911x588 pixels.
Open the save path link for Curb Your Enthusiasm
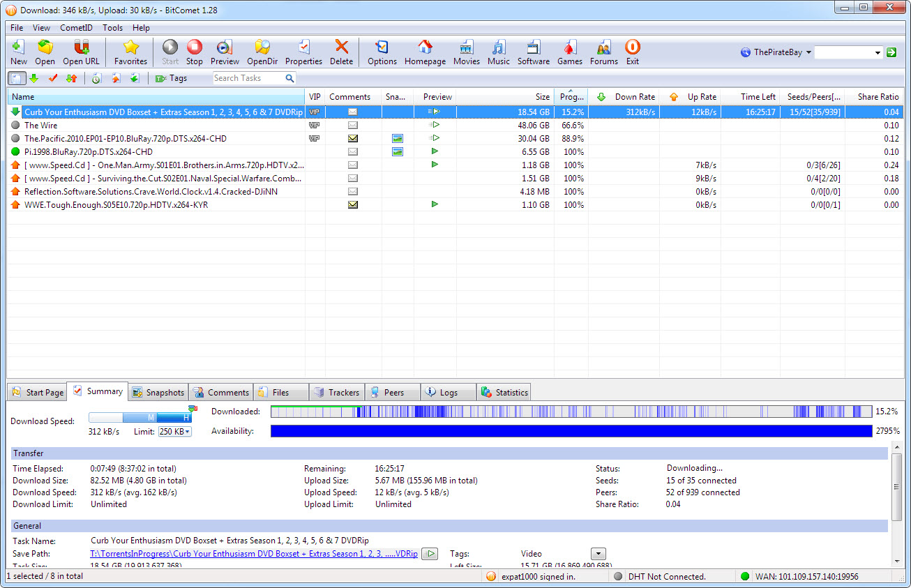[x=254, y=554]
